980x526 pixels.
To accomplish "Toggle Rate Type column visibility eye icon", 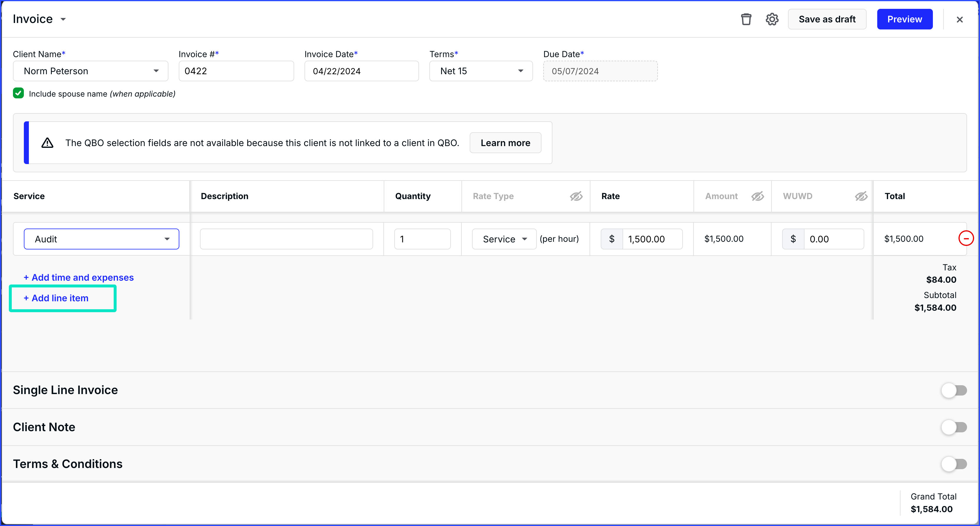I will [x=576, y=196].
